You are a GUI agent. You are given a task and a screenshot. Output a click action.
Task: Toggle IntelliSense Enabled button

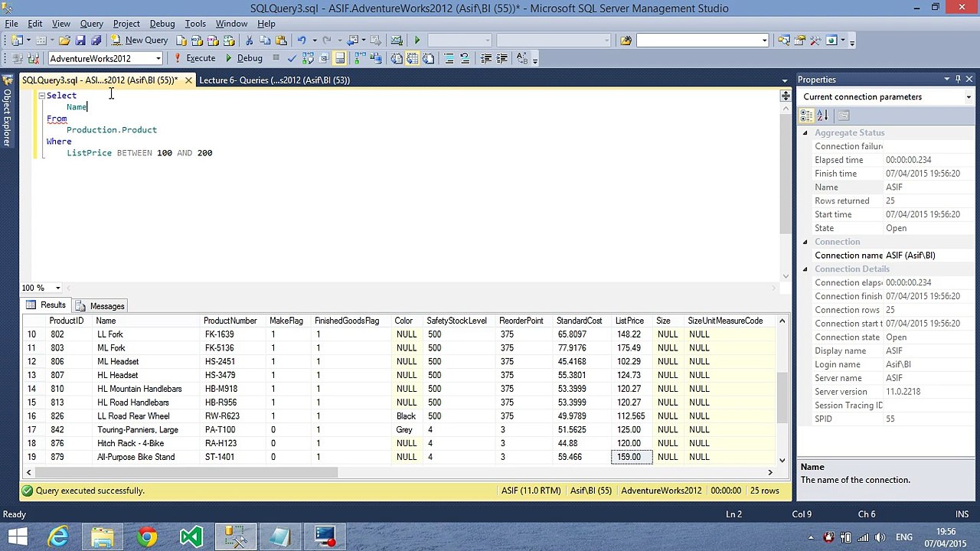(x=340, y=58)
